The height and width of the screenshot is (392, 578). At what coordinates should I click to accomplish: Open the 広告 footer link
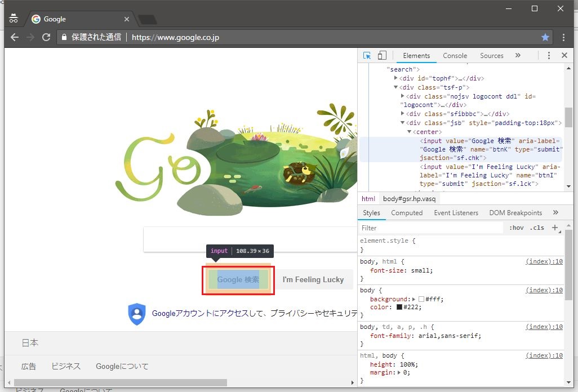coord(28,367)
